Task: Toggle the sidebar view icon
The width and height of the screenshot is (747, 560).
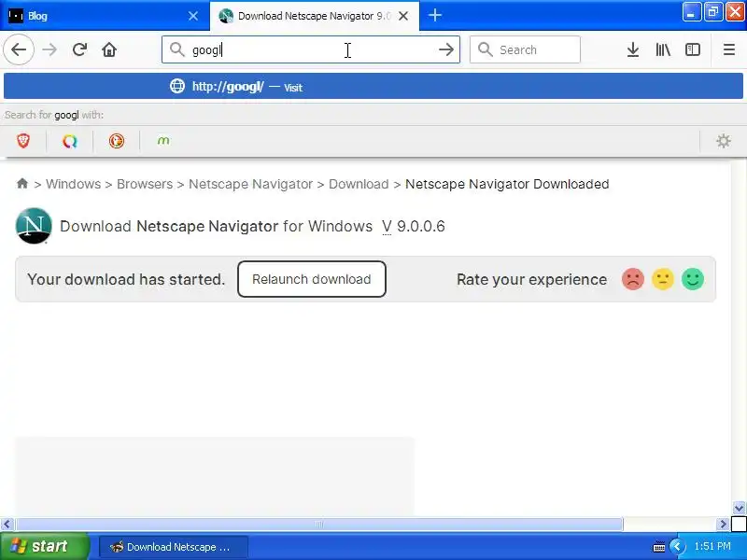Action: [692, 49]
